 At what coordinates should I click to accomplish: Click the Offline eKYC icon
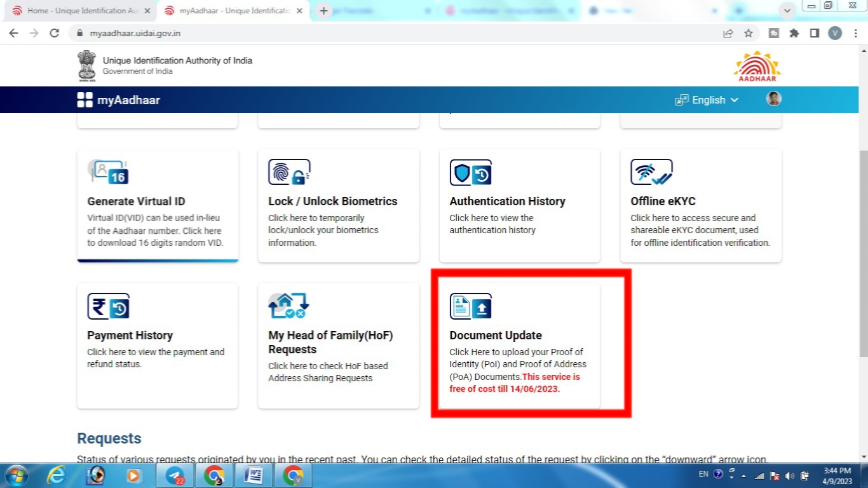click(x=651, y=172)
